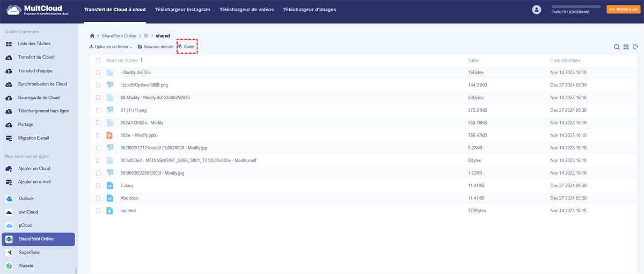The height and width of the screenshot is (274, 644).
Task: Check the box for 7.docx
Action: pos(98,185)
